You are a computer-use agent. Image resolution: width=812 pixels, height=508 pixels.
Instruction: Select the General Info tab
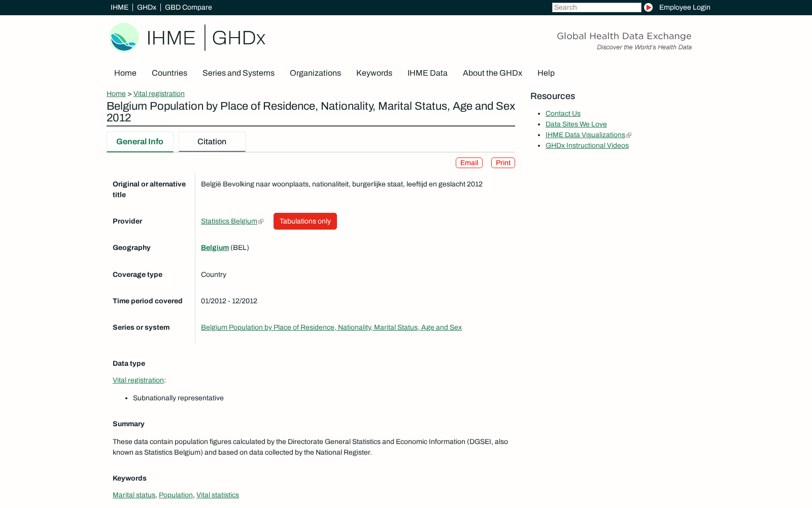(x=140, y=142)
